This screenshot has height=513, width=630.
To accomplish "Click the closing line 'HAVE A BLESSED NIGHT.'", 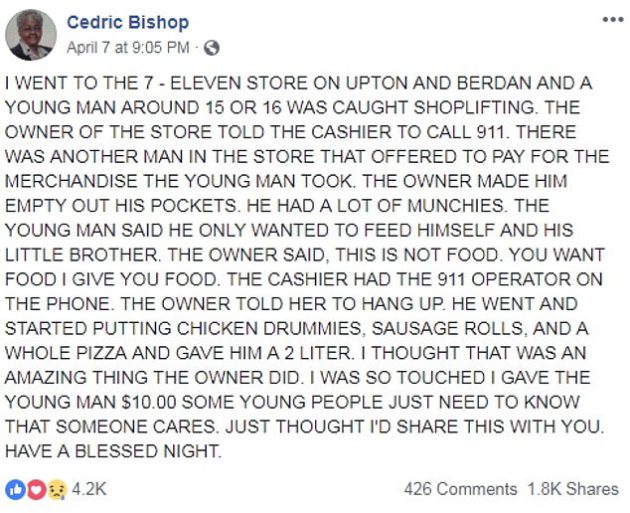I will [x=113, y=451].
